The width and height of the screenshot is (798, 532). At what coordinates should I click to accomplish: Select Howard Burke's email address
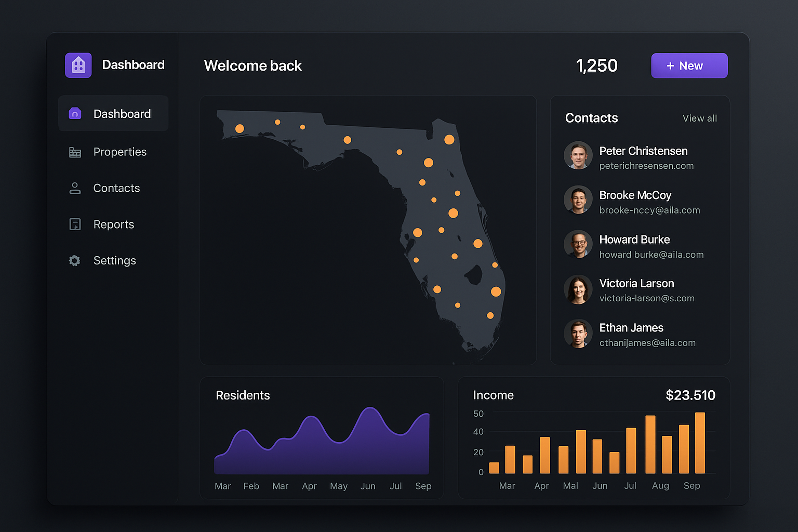point(651,255)
